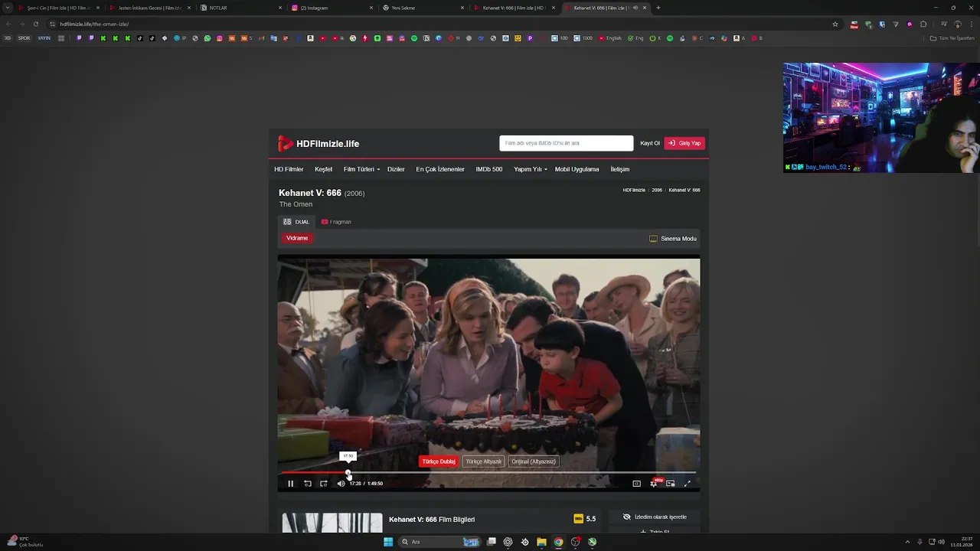Open Diziler menu item

[396, 169]
